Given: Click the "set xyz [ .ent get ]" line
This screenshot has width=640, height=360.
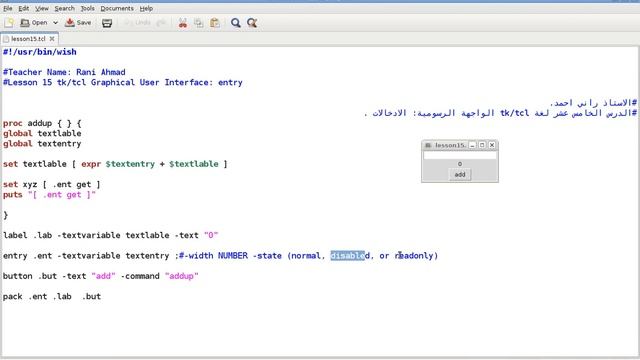Looking at the screenshot, I should tap(51, 184).
